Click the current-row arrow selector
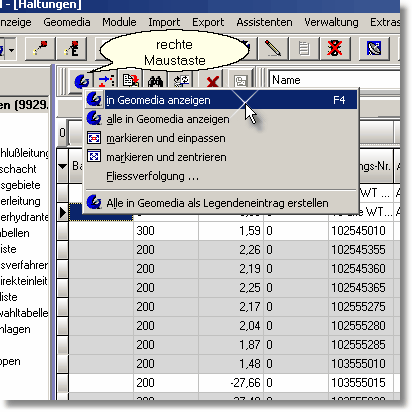The height and width of the screenshot is (412, 412). [62, 212]
